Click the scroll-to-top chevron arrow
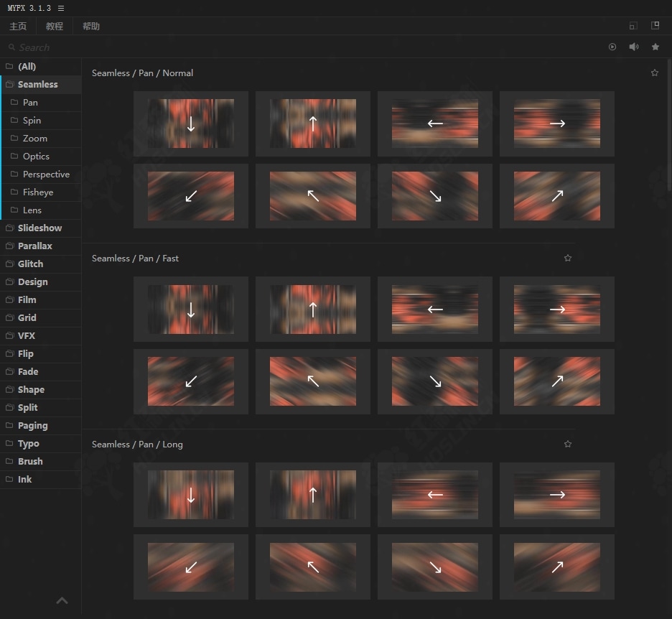Viewport: 672px width, 619px height. coord(62,601)
